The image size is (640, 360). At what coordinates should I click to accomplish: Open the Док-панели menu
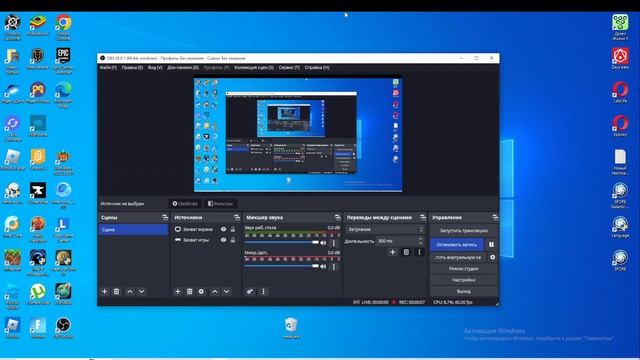[x=183, y=68]
